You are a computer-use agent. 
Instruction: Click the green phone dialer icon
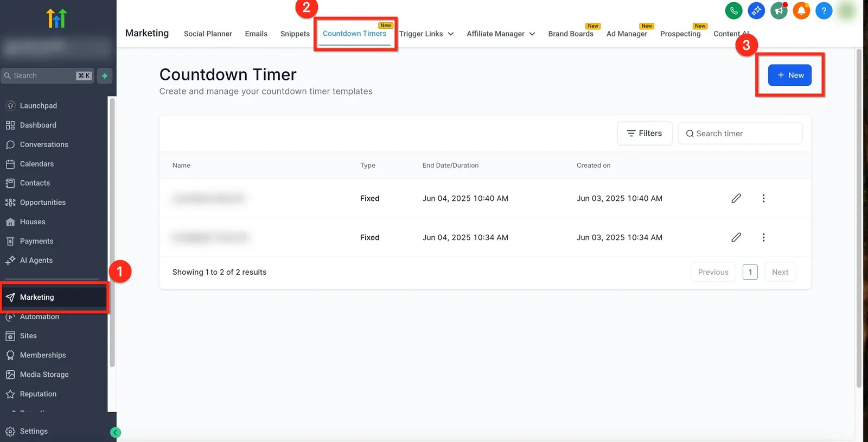tap(733, 10)
